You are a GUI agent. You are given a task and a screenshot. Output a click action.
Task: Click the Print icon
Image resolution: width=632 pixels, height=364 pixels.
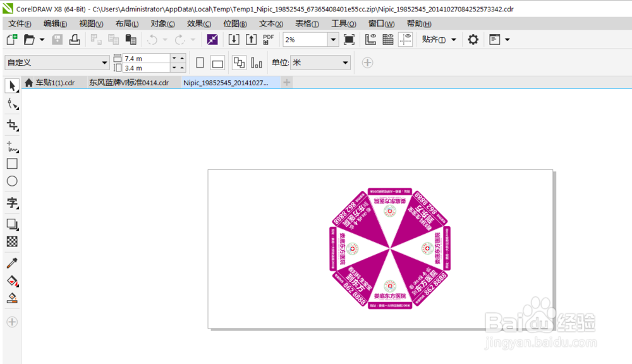coord(75,40)
